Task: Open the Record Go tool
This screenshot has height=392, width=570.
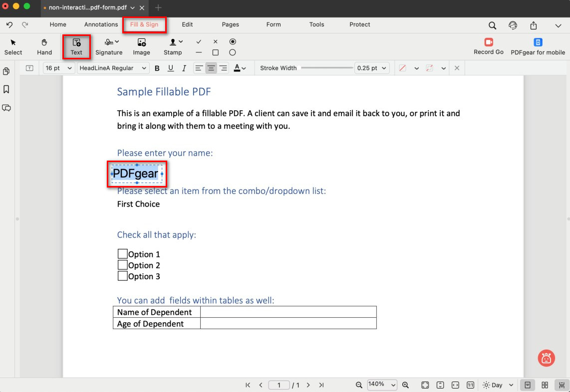Action: (488, 47)
